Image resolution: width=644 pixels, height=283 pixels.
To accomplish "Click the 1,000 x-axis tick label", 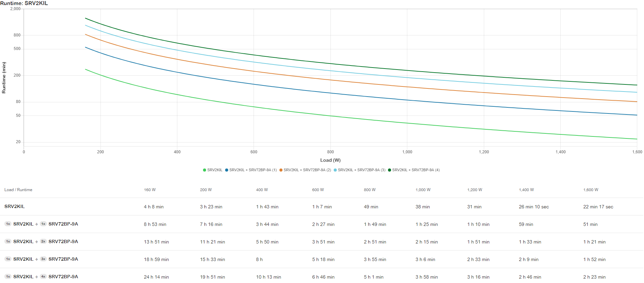I will click(x=407, y=152).
